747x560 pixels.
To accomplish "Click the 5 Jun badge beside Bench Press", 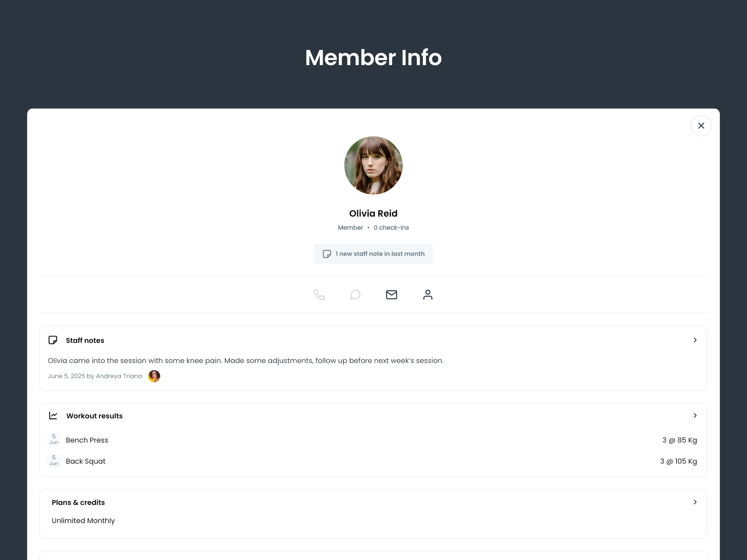I will (54, 440).
